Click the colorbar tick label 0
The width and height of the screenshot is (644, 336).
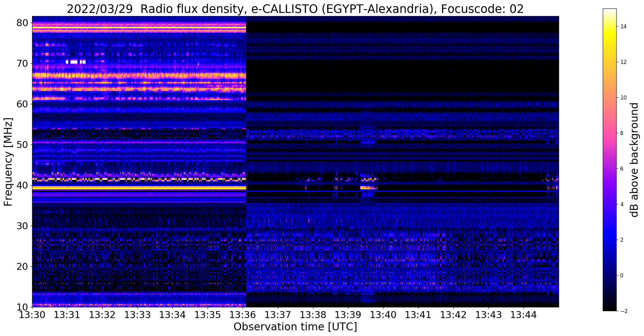coord(621,276)
